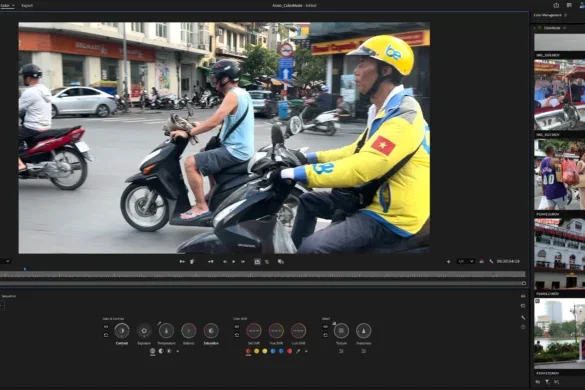The height and width of the screenshot is (390, 585).
Task: Select the second blue color swatch
Action: [x=281, y=351]
